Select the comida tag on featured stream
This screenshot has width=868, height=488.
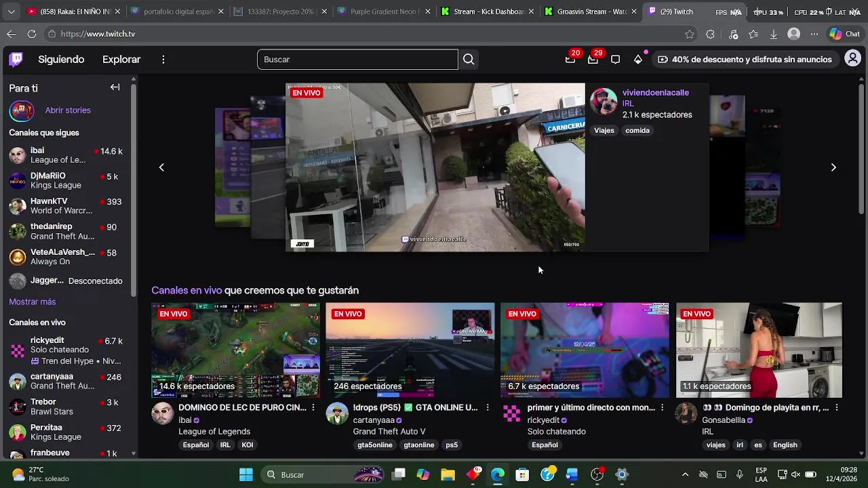(637, 130)
